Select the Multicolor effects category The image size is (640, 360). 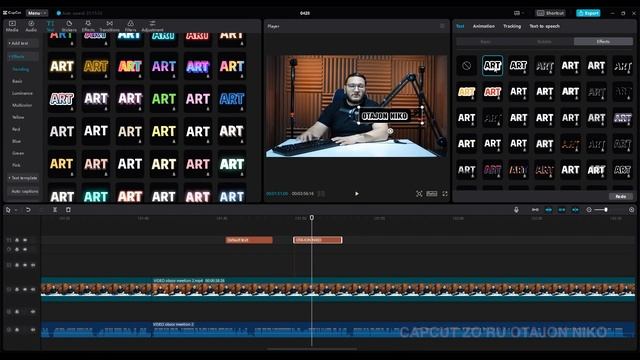pyautogui.click(x=22, y=105)
